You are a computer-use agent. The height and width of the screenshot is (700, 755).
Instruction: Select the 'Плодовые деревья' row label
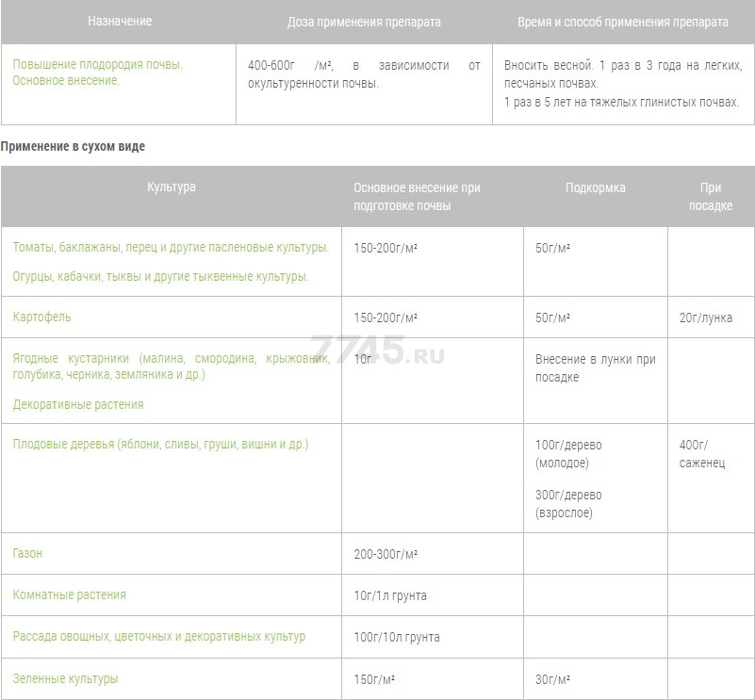pos(160,444)
